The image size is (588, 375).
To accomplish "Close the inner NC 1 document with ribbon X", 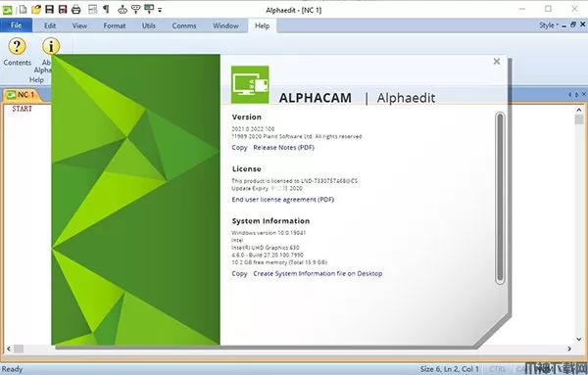I will (x=582, y=24).
